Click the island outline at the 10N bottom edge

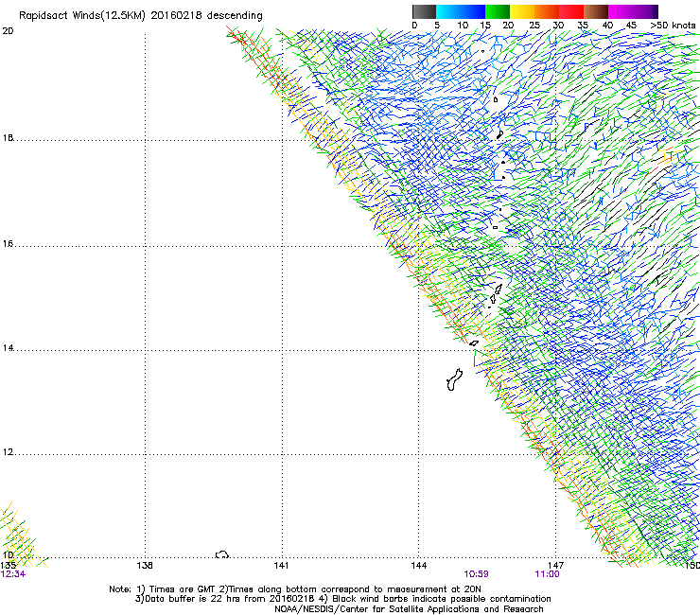coord(222,554)
